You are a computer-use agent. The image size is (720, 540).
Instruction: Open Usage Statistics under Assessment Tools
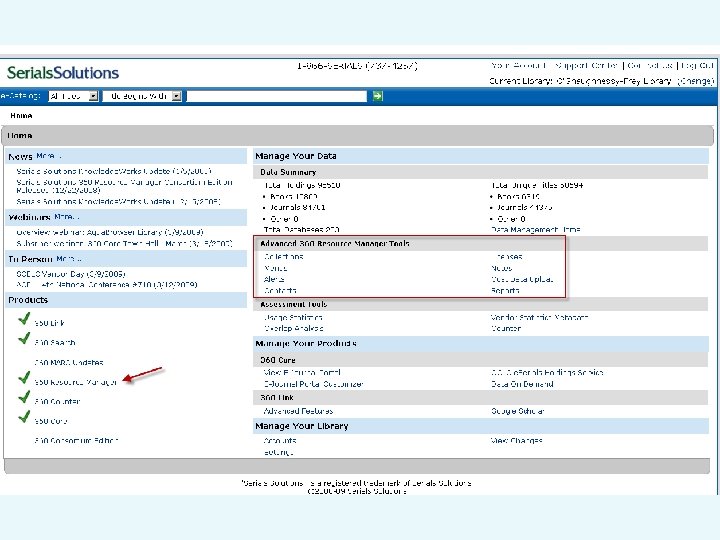293,317
